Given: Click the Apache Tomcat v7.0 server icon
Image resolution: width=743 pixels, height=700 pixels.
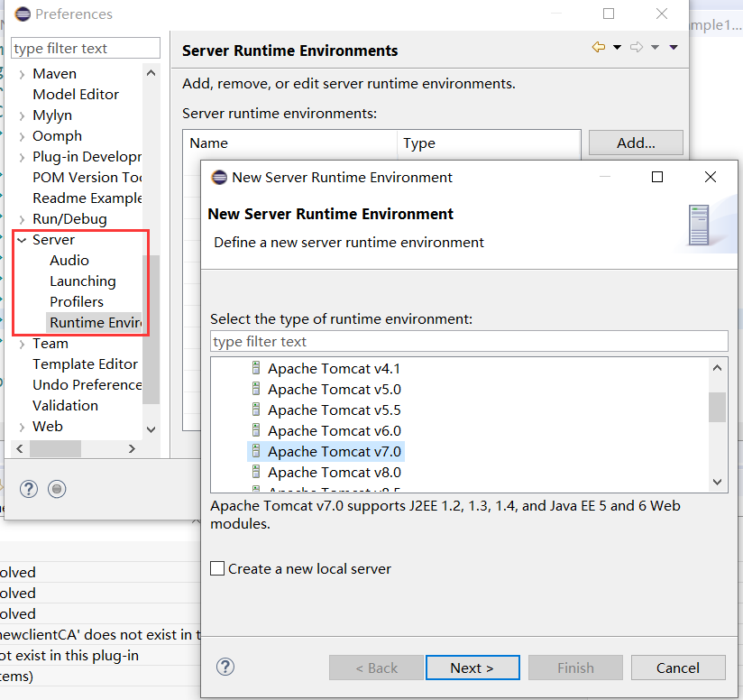Looking at the screenshot, I should pyautogui.click(x=256, y=451).
